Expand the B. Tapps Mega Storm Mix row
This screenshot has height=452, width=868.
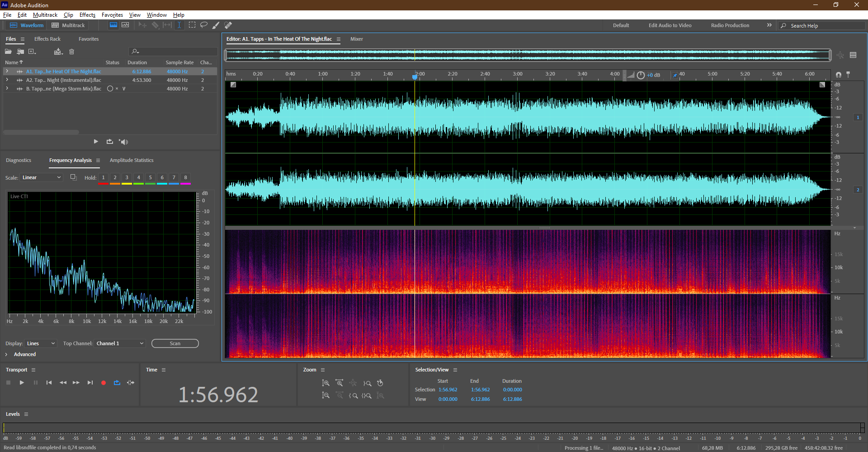[x=7, y=89]
